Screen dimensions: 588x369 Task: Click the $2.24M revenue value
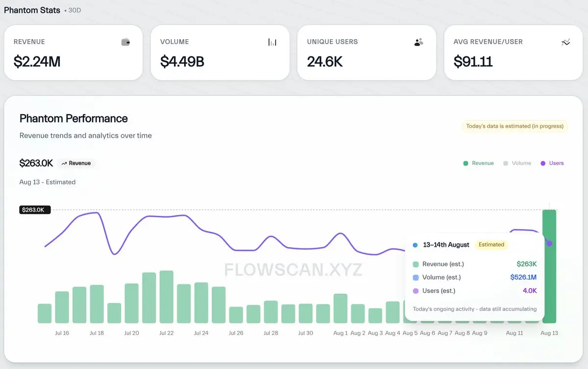coord(37,62)
